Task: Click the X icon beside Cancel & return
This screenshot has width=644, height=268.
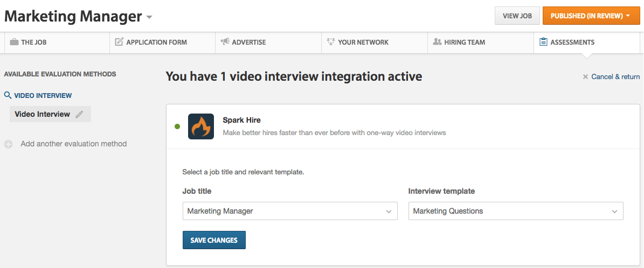Action: (x=585, y=77)
